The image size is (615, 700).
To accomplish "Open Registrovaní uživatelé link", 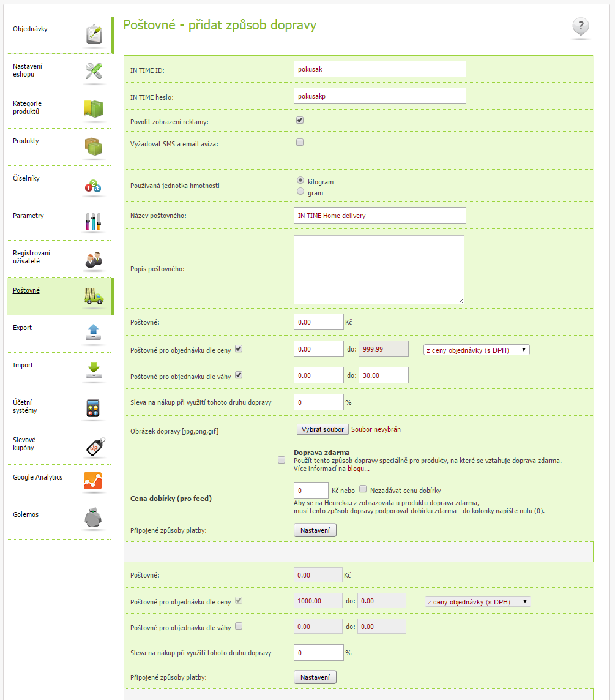I will pyautogui.click(x=31, y=257).
